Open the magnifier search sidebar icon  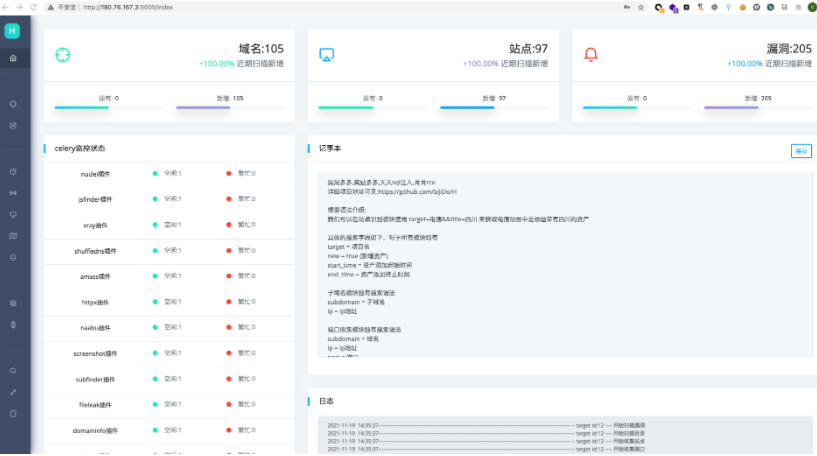(13, 371)
